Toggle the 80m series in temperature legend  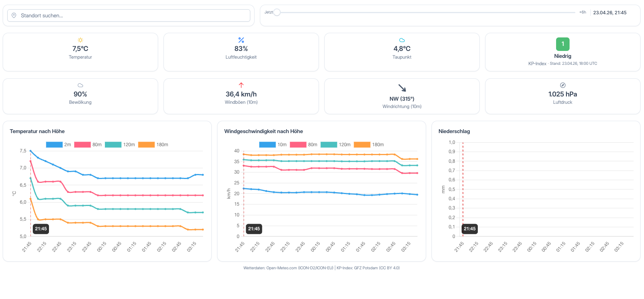88,145
